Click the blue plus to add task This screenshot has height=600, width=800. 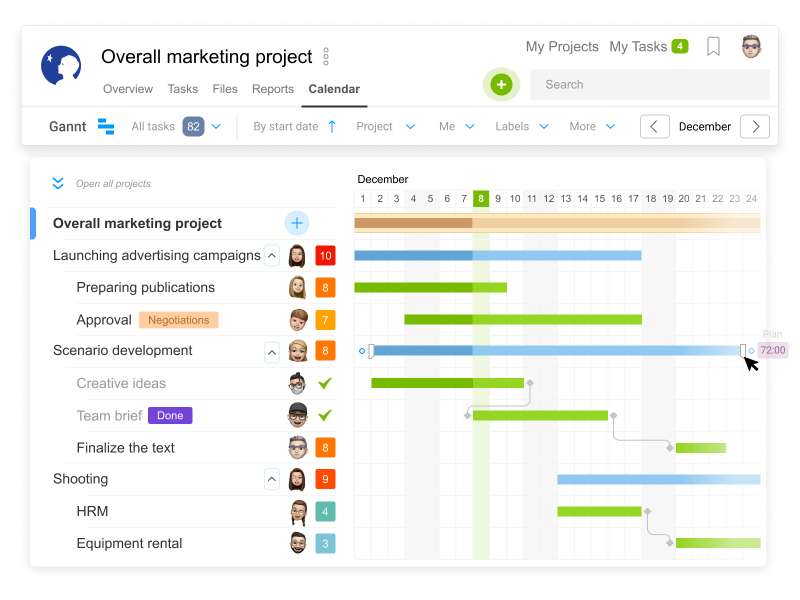(x=297, y=223)
